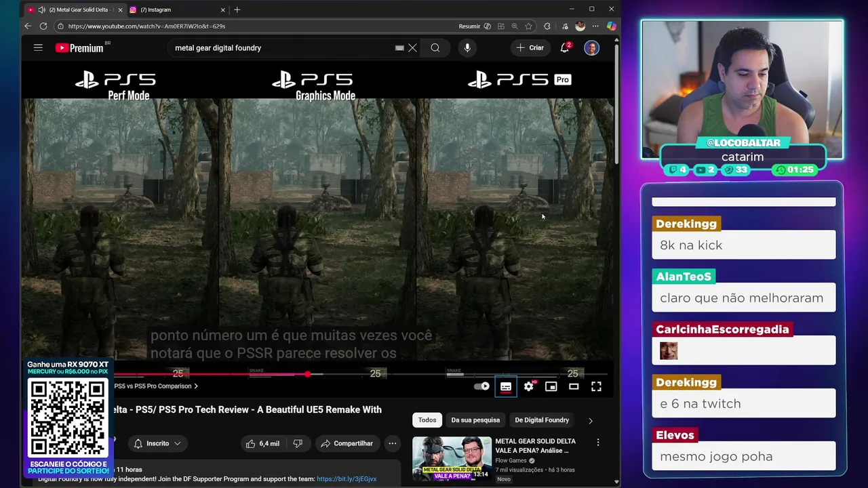Mute the Metal Gear Solid Delta tab

pos(42,9)
